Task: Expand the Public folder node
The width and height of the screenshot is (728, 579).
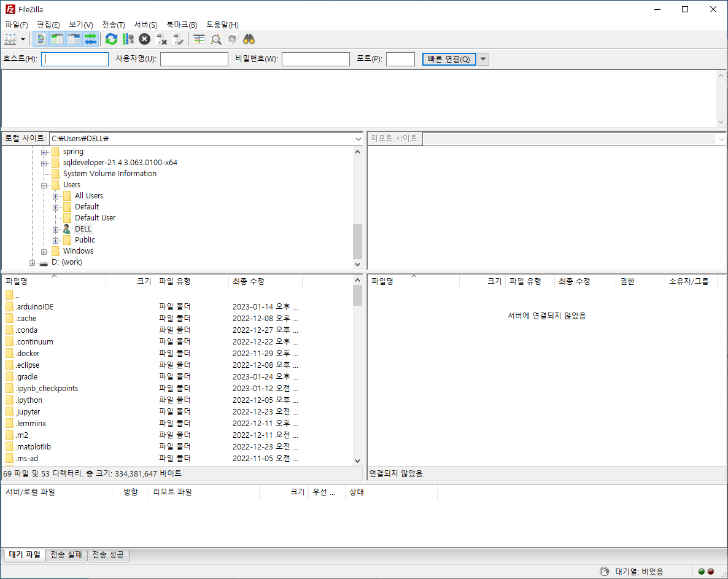Action: click(x=55, y=241)
